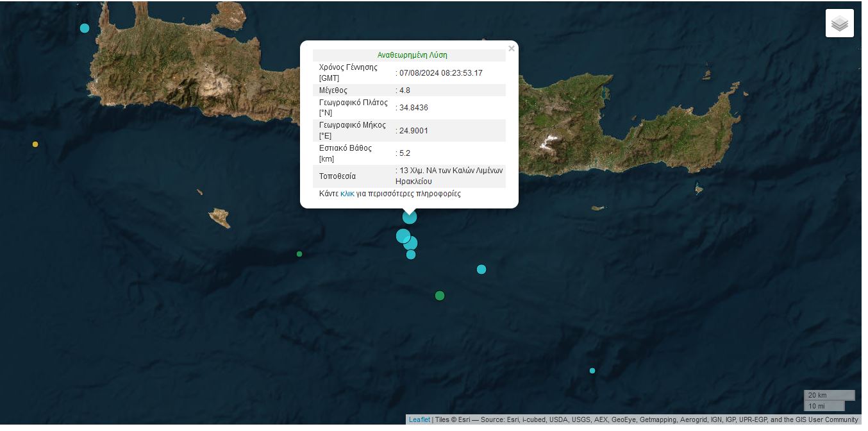Open the map layers control
868x431 pixels.
[x=839, y=24]
